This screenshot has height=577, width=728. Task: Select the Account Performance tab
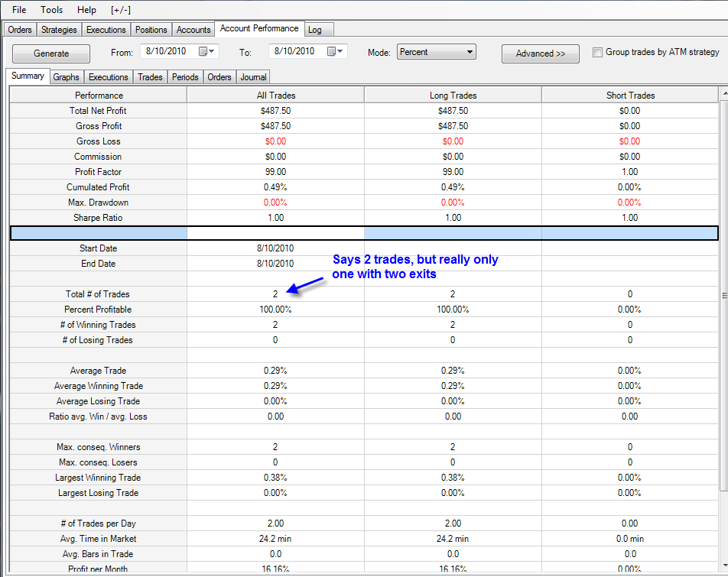pos(259,28)
